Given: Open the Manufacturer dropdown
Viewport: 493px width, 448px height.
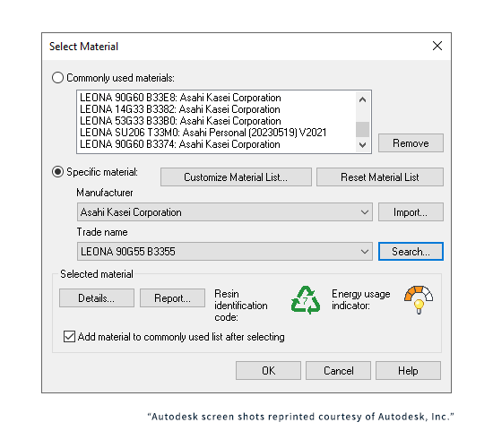Looking at the screenshot, I should tap(225, 212).
